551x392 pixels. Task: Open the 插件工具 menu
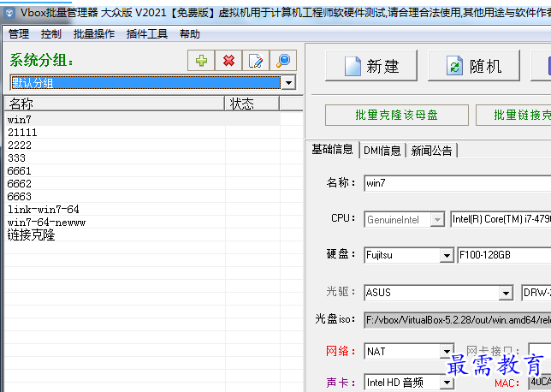point(147,33)
